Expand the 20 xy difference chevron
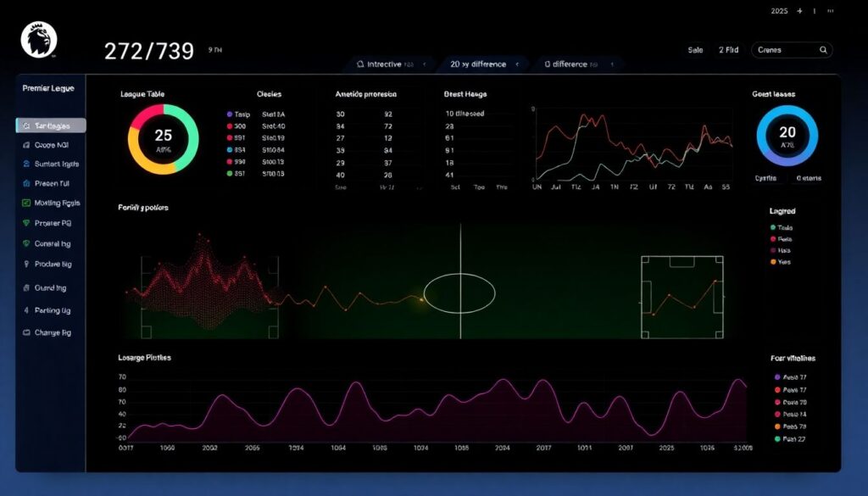868x496 pixels. (x=516, y=64)
